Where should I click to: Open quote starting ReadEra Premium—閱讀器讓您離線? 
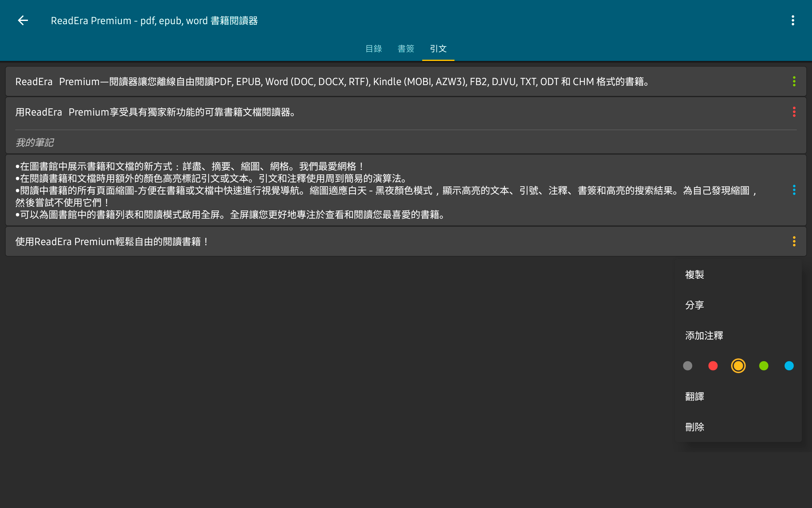coord(406,81)
